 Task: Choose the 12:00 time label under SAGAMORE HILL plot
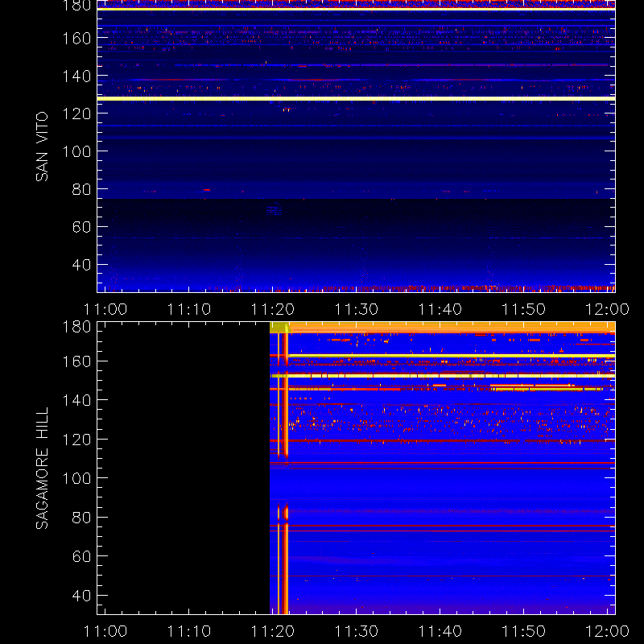click(x=607, y=631)
